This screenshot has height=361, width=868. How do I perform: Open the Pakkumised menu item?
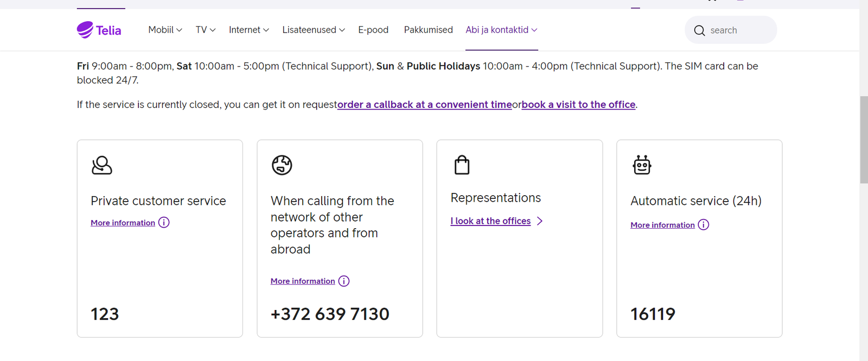click(x=428, y=30)
